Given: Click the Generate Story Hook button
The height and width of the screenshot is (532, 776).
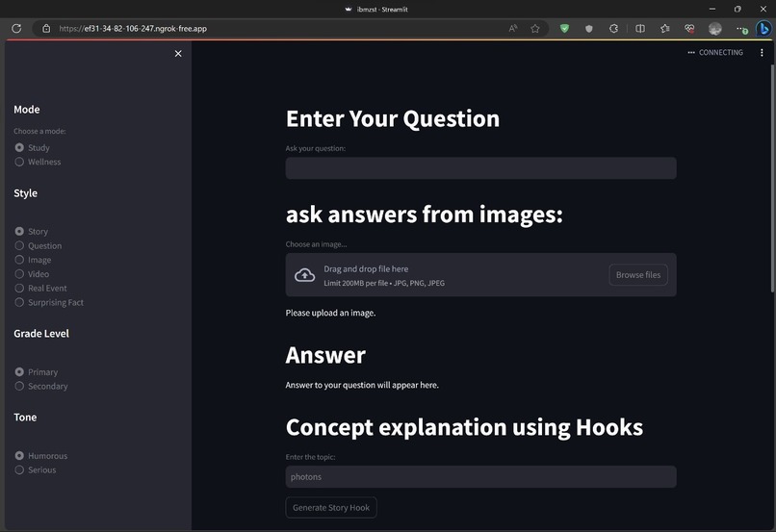Looking at the screenshot, I should point(331,507).
